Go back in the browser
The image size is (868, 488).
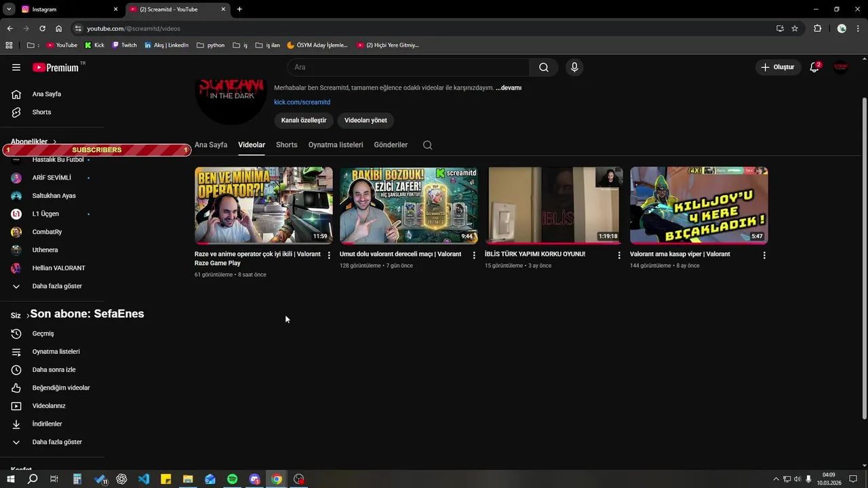pyautogui.click(x=9, y=28)
